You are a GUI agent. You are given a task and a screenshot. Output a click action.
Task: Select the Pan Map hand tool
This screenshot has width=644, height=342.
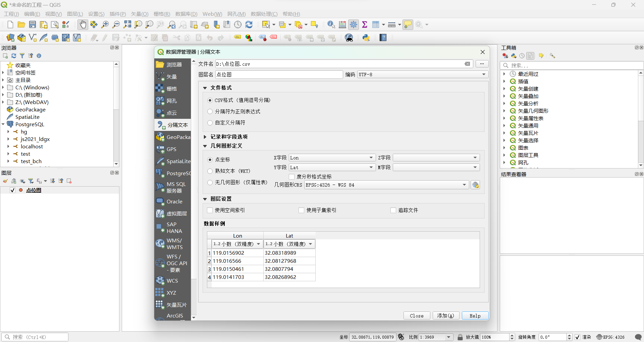coord(83,25)
